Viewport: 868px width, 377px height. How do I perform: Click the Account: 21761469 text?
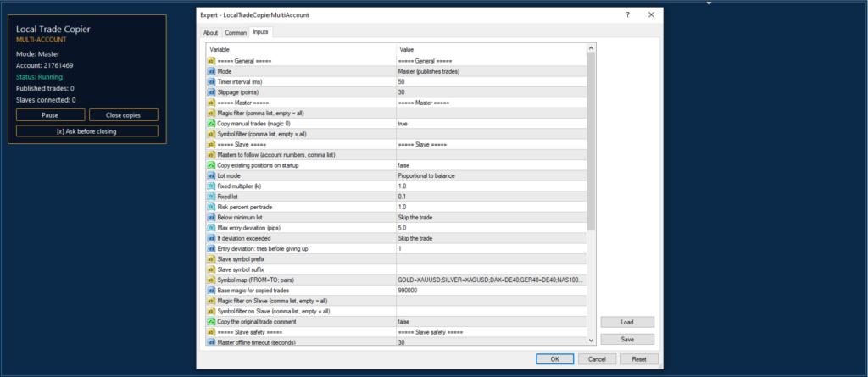45,65
